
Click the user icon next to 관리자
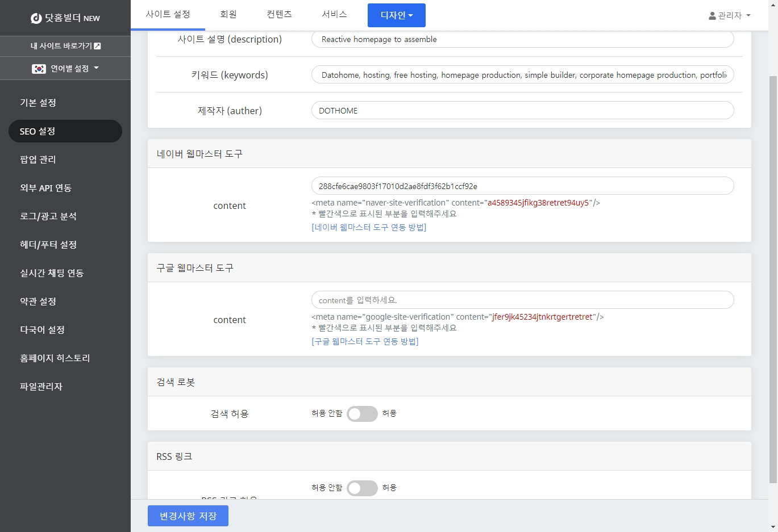point(712,16)
